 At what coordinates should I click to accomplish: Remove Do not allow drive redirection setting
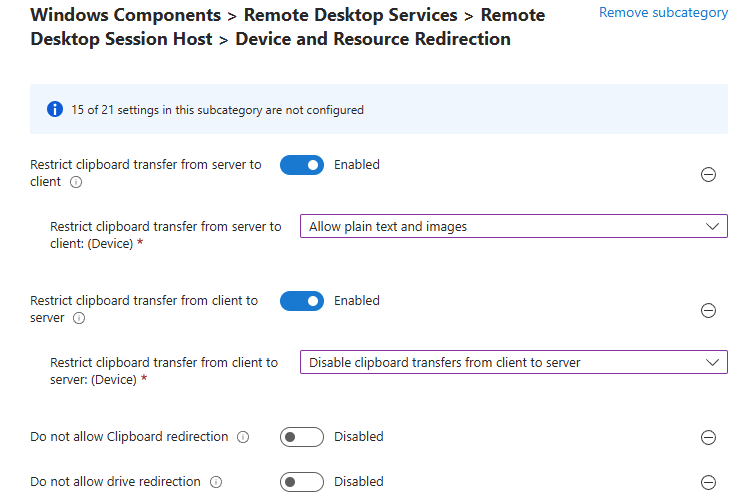(x=708, y=482)
